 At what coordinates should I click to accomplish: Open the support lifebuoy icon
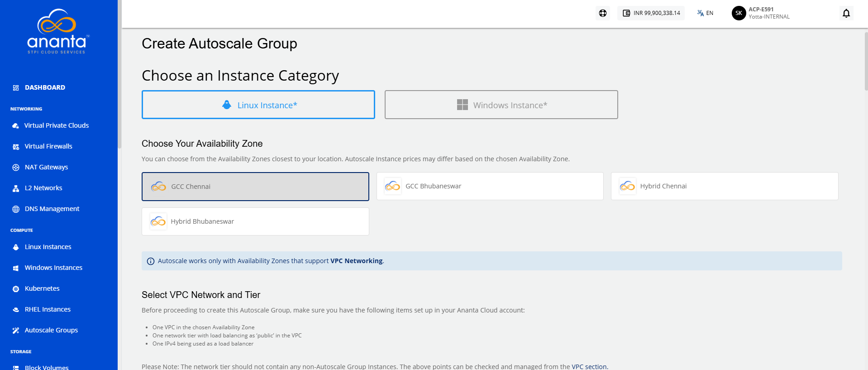tap(603, 13)
